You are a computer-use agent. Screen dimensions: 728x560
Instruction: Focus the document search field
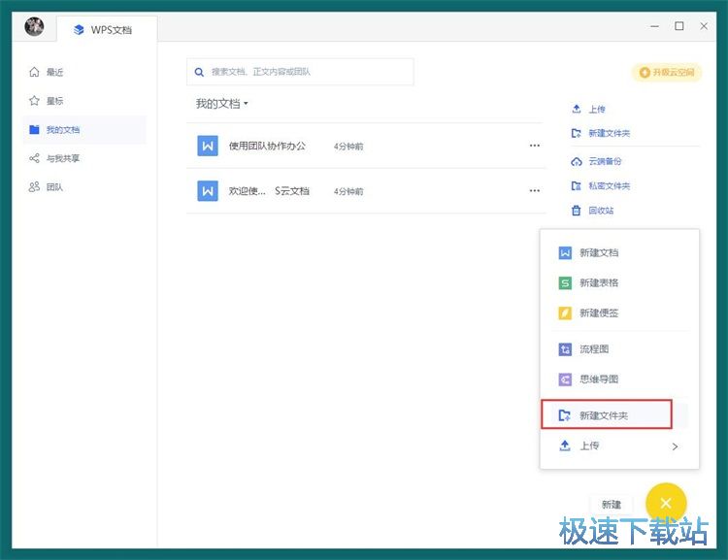point(300,72)
